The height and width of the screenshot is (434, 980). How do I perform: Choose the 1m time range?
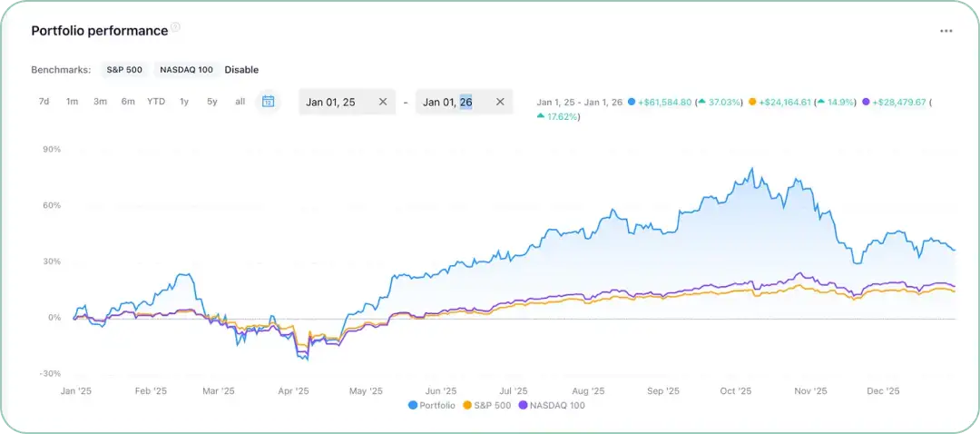(x=72, y=102)
